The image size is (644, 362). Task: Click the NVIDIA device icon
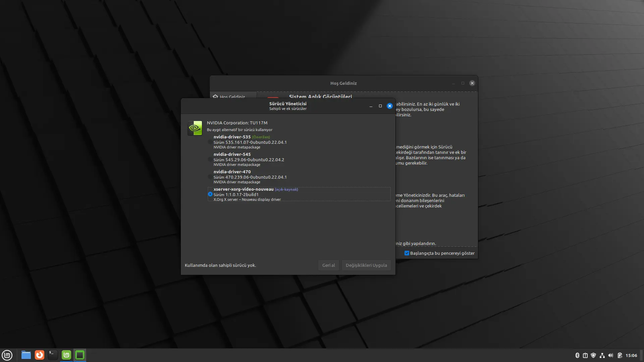pyautogui.click(x=195, y=128)
